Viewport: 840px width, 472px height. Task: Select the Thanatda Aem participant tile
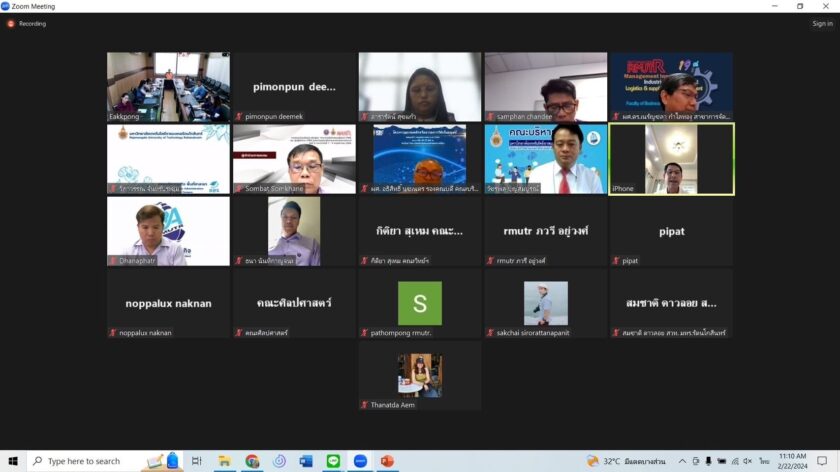420,375
